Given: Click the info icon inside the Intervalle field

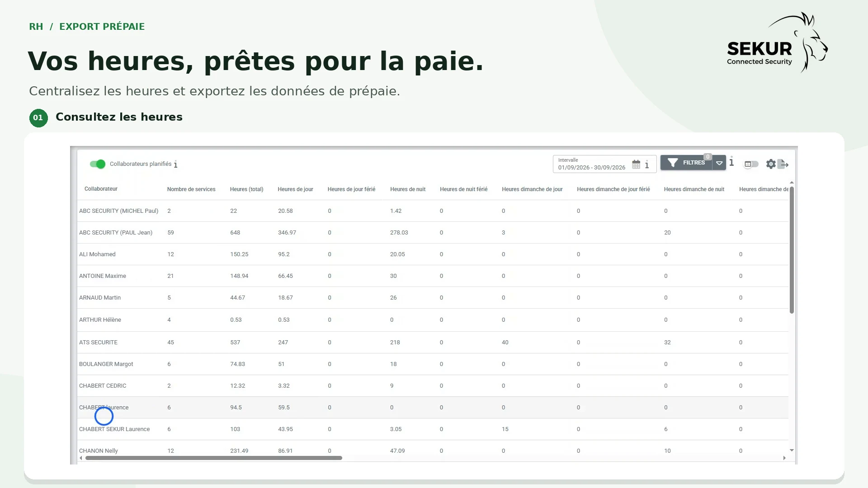Looking at the screenshot, I should 647,164.
